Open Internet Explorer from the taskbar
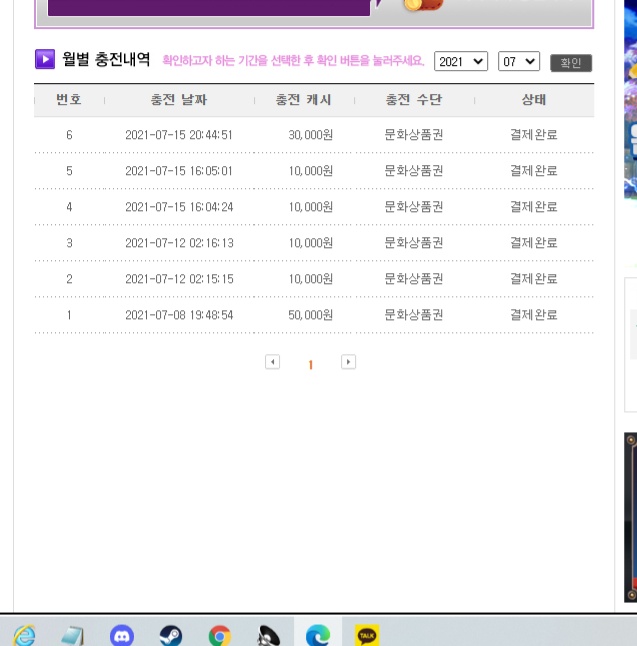Viewport: 637px width, 646px height. pyautogui.click(x=24, y=635)
